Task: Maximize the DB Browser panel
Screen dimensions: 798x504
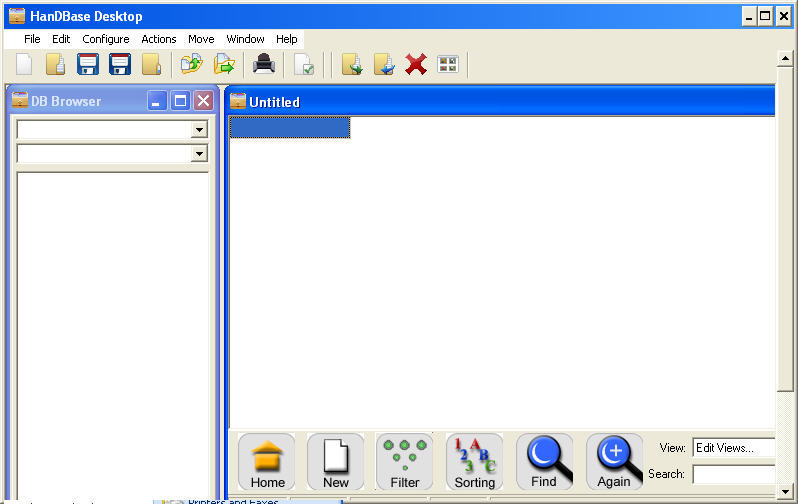Action: click(x=180, y=101)
